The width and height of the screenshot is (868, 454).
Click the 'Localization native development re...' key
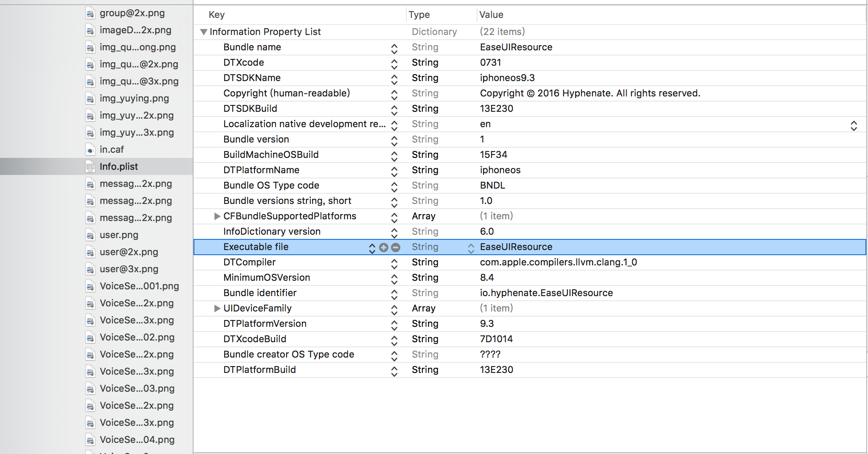[x=304, y=124]
